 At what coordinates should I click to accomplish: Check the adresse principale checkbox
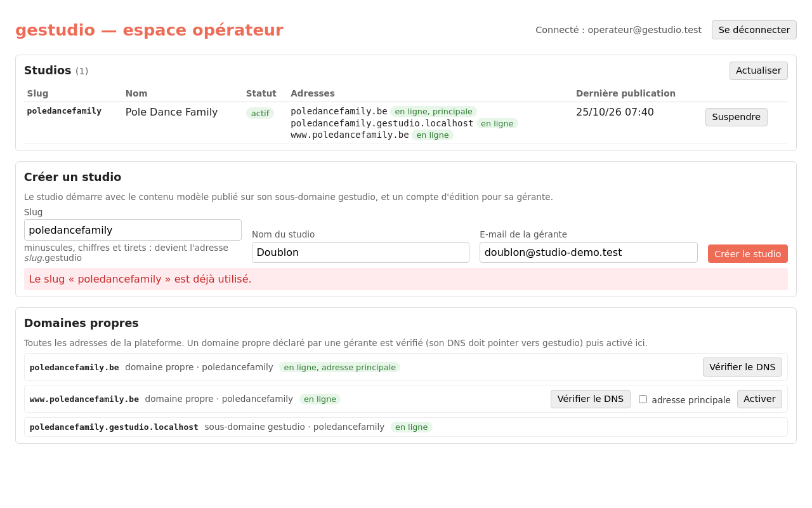(x=643, y=399)
